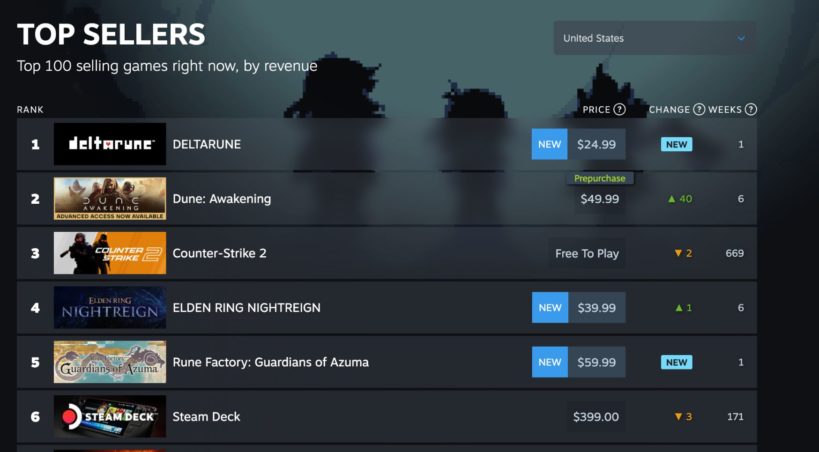
Task: Click the help icon beside PRICE
Action: [x=619, y=110]
